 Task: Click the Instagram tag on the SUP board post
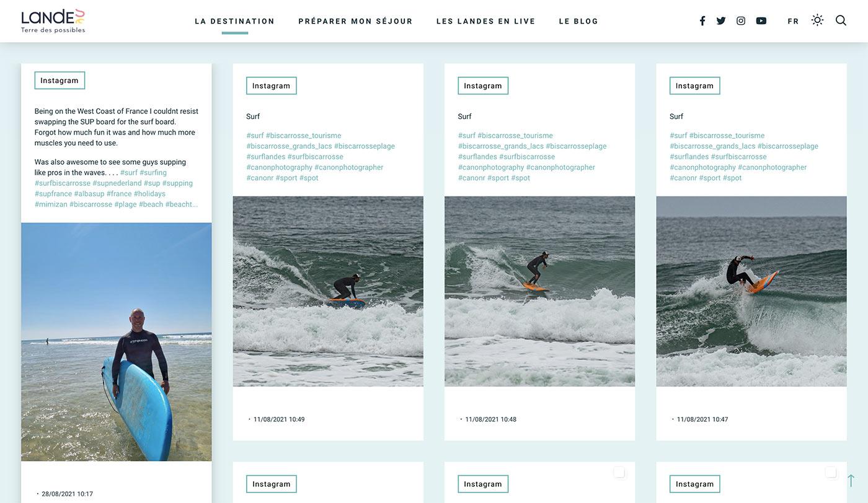coord(60,81)
